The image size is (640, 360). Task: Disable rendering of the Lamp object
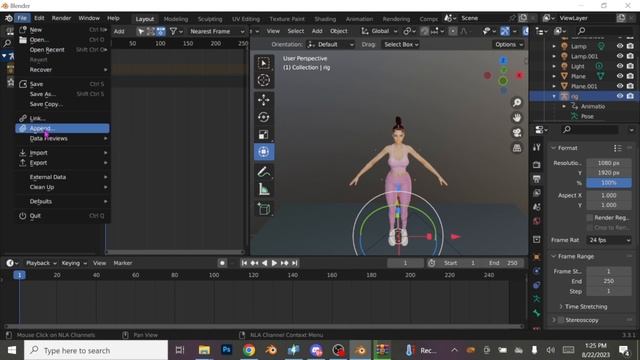click(x=630, y=46)
